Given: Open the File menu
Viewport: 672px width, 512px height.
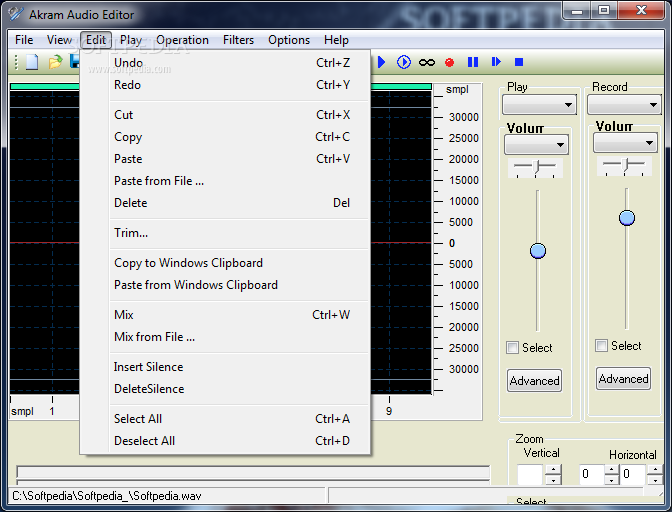Looking at the screenshot, I should 24,40.
